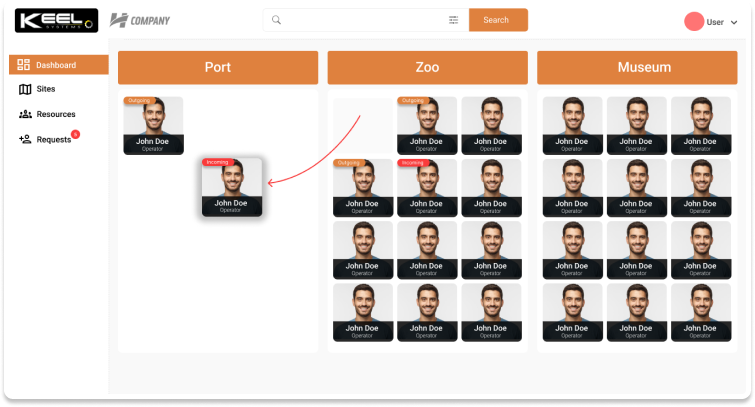
Task: Go to Resources in sidebar
Action: click(55, 114)
